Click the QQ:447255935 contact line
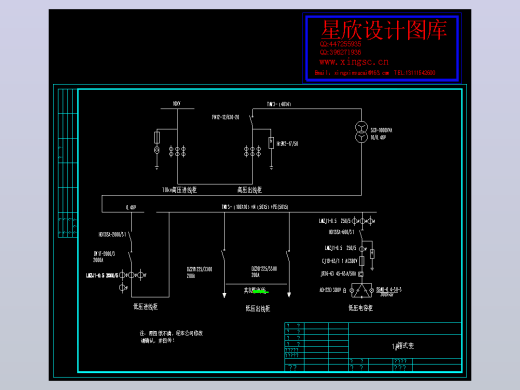The image size is (520, 390). [340, 44]
